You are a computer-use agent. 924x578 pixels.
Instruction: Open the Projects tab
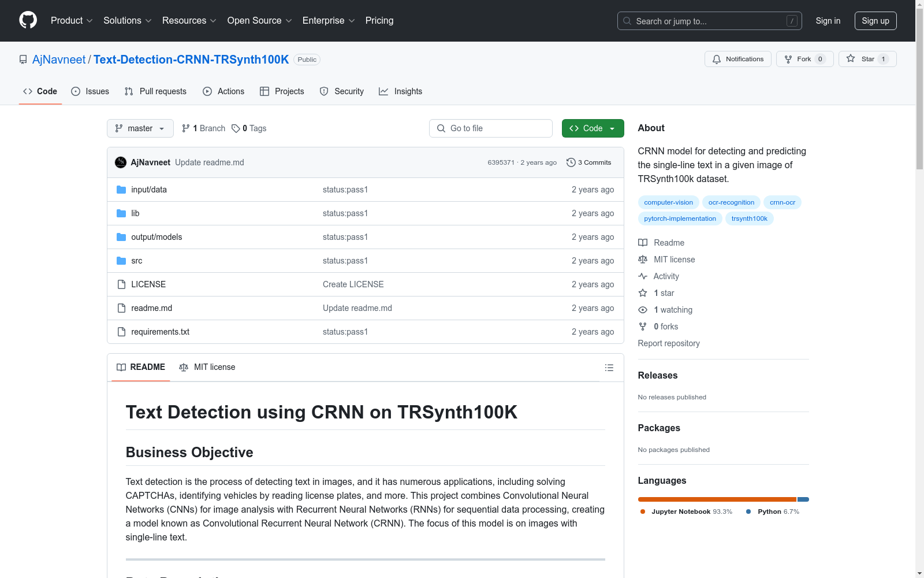(282, 91)
